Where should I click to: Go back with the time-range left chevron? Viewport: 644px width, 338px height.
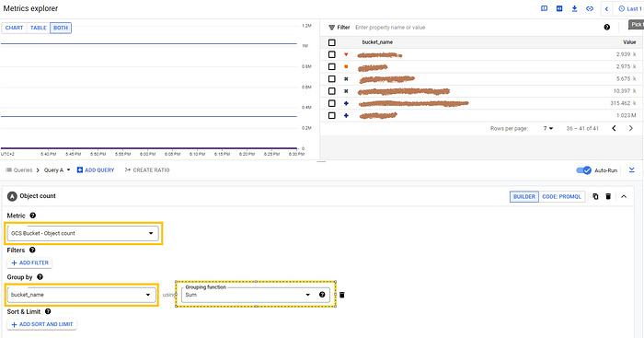[606, 8]
